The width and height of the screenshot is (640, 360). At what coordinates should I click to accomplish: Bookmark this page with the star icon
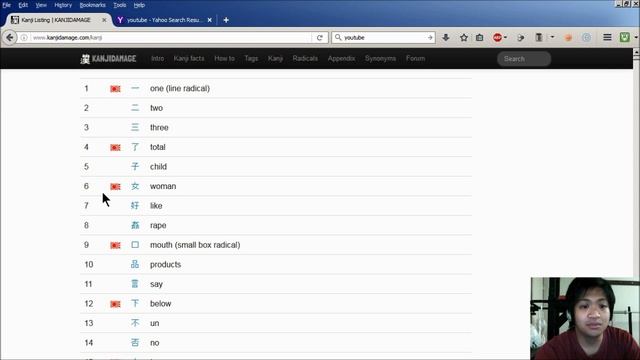coord(464,38)
